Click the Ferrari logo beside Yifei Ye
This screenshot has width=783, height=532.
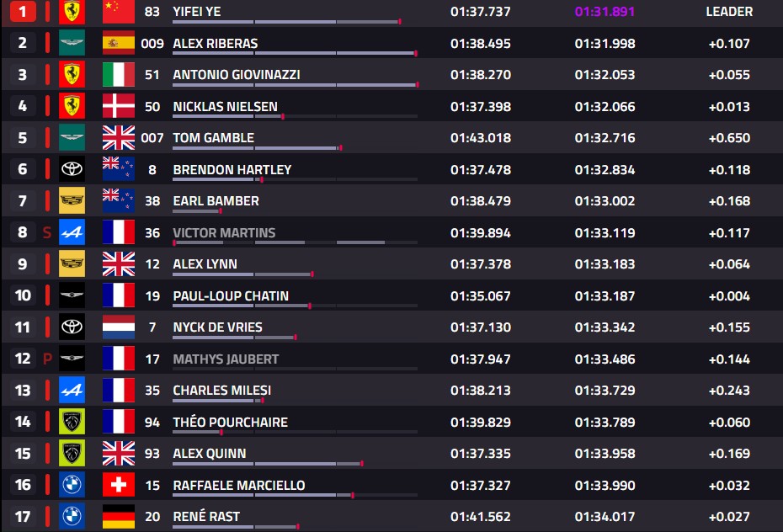(72, 12)
